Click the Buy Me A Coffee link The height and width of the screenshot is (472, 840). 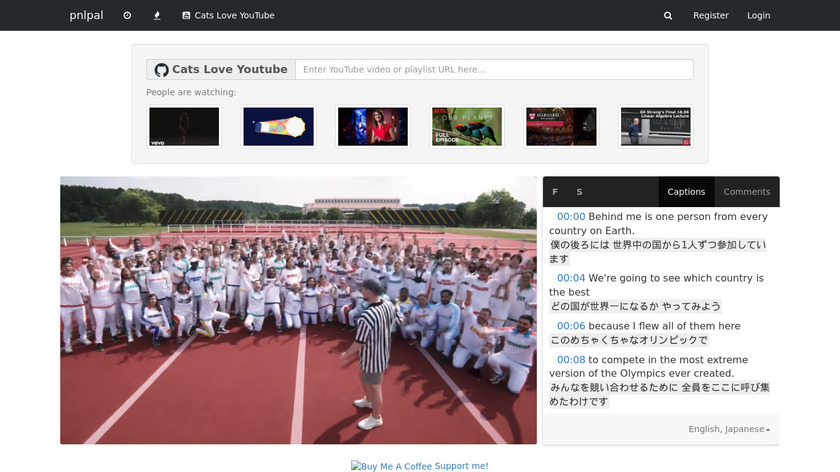[x=419, y=466]
